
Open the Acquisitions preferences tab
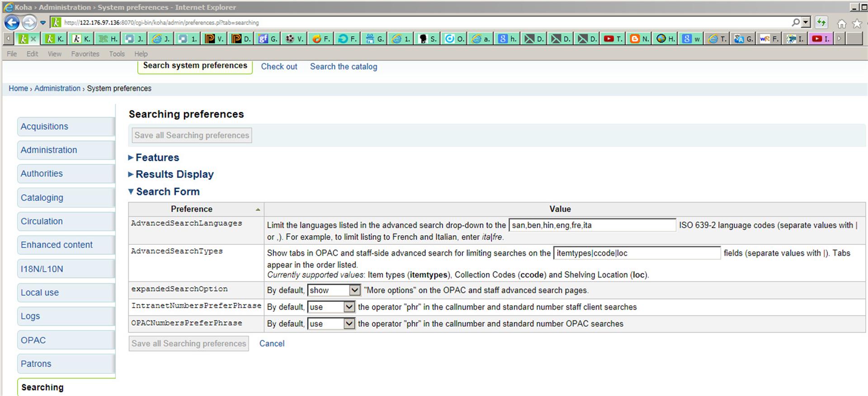(66, 127)
